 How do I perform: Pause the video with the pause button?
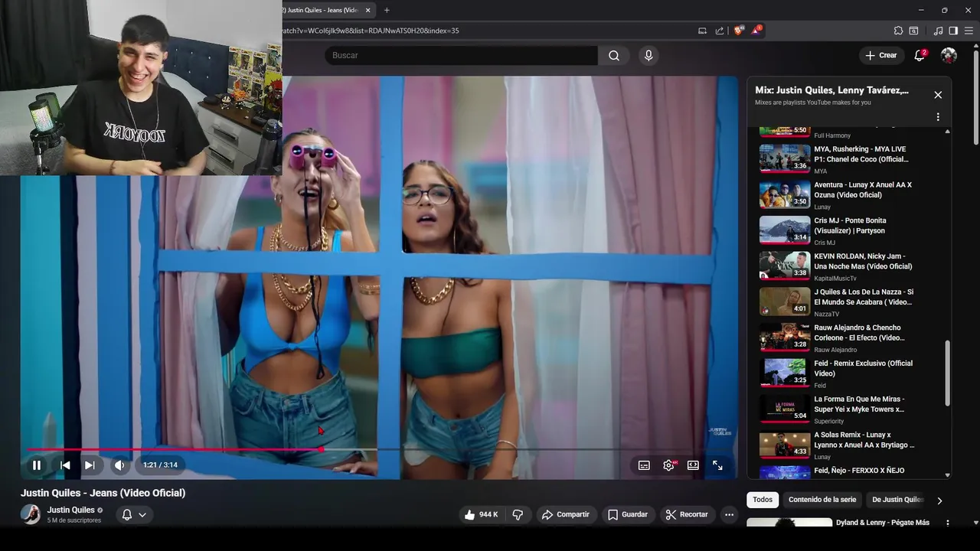point(37,465)
